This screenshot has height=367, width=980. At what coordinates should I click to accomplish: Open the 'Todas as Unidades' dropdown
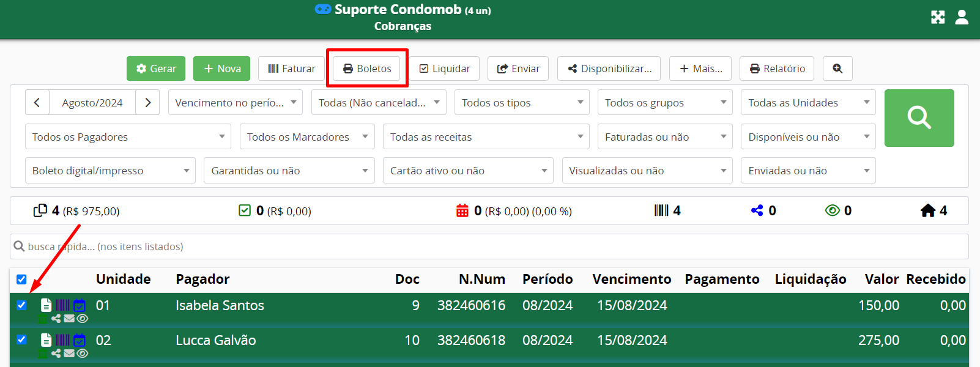808,103
